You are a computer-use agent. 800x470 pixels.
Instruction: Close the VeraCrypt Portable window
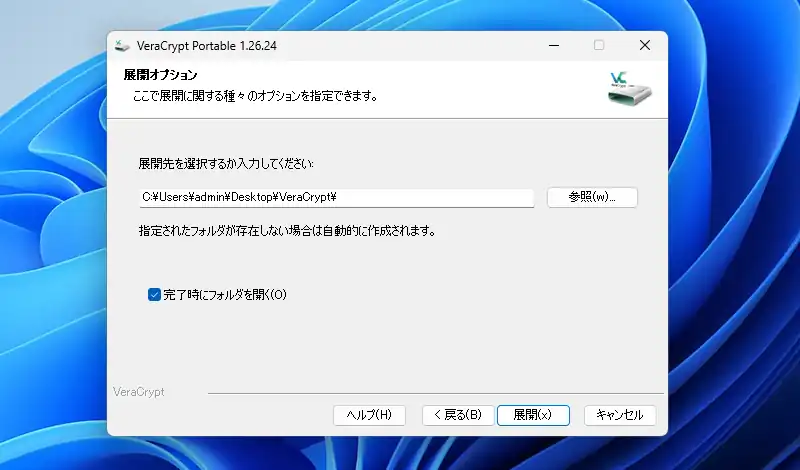tap(645, 45)
